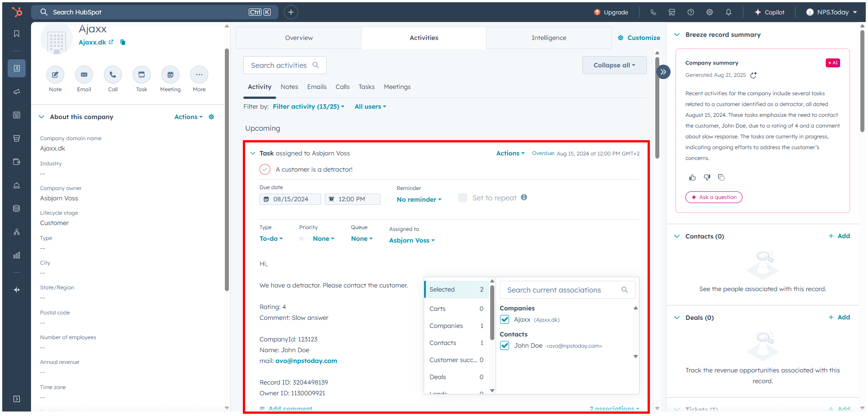
Task: Open the Meeting scheduler icon
Action: pos(170,75)
